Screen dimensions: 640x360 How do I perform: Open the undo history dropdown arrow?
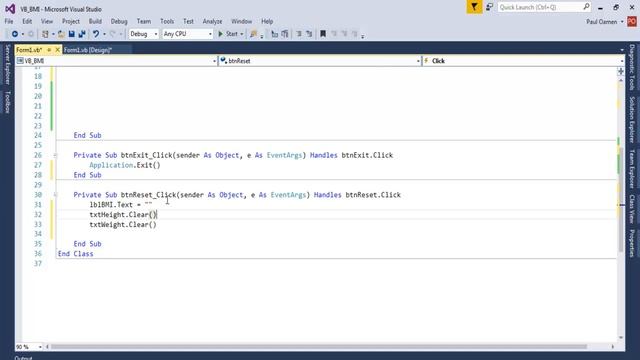104,34
